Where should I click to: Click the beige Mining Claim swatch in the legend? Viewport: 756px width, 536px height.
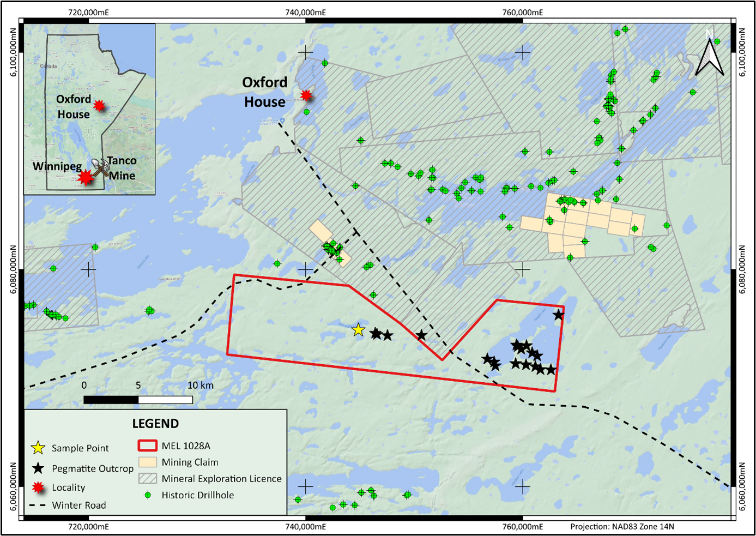tap(148, 462)
